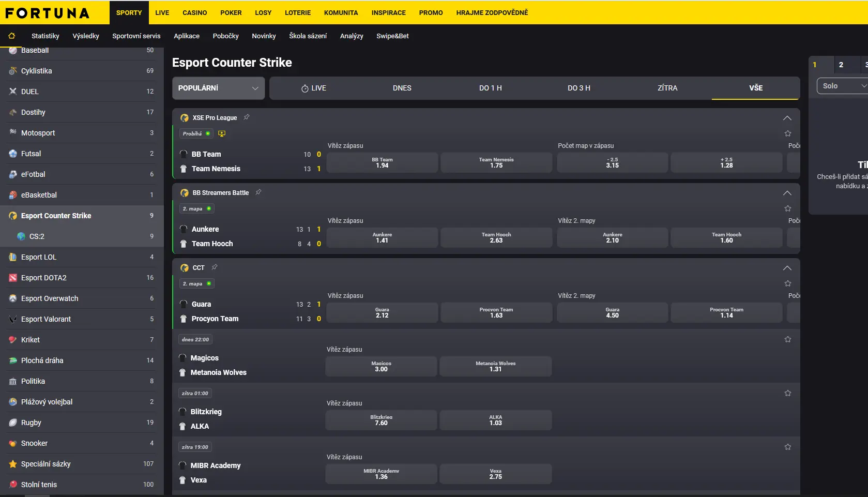The width and height of the screenshot is (868, 497).
Task: Open CASINO in the top navigation
Action: [x=195, y=12]
